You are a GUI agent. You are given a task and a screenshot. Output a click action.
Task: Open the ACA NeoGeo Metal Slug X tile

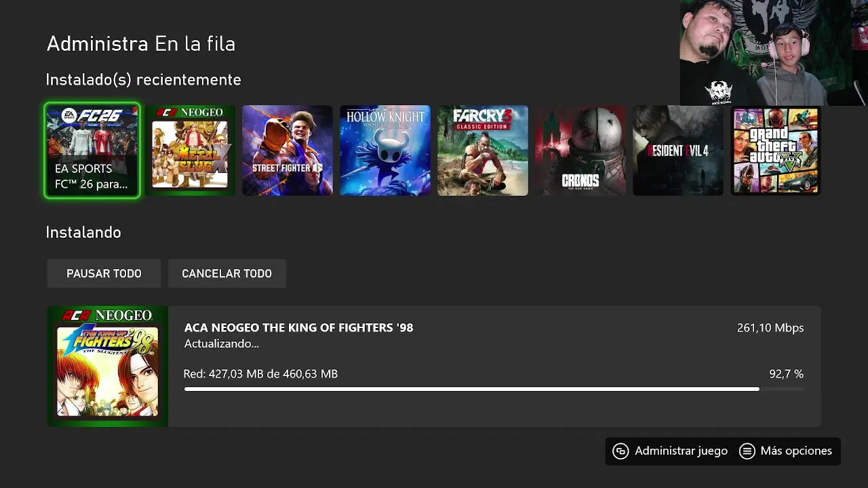tap(190, 150)
